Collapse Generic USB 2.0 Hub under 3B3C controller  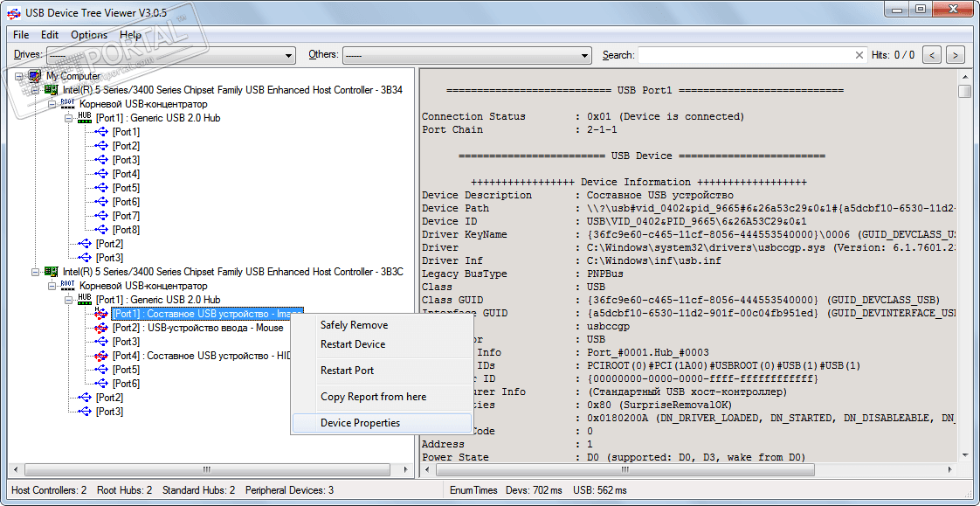click(68, 300)
